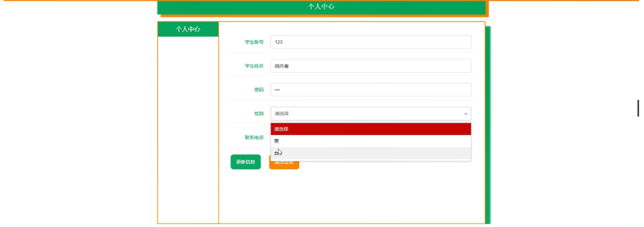Click the 个人中心 top header banner
Viewport: 644px width, 227px height.
(x=321, y=7)
